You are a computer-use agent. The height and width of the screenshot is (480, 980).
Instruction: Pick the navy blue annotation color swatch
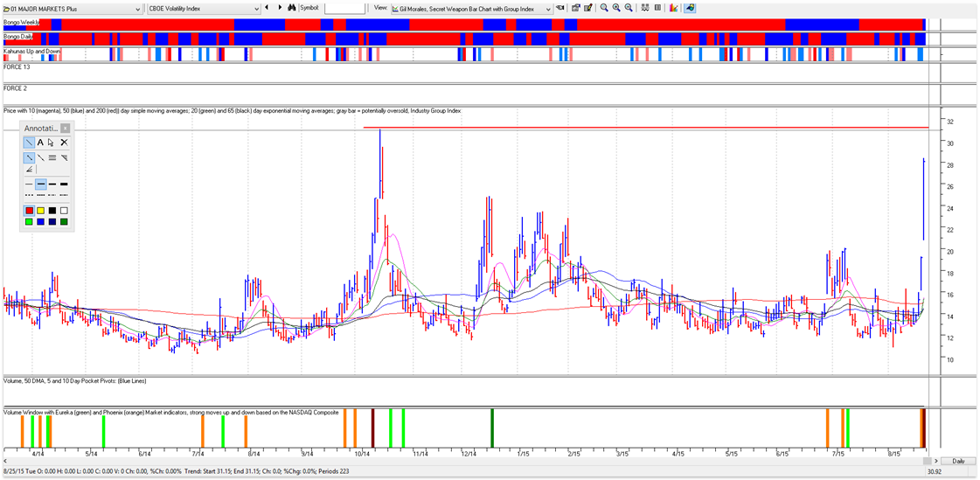pos(52,221)
